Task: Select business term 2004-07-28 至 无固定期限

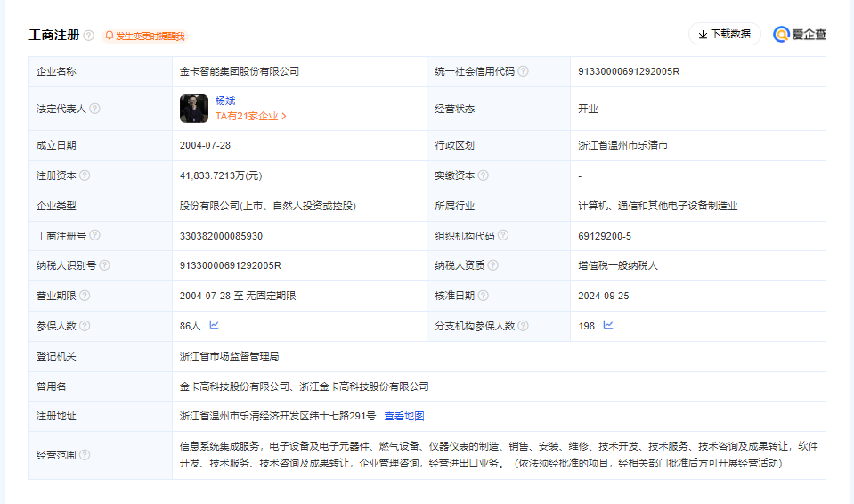Action: 238,296
